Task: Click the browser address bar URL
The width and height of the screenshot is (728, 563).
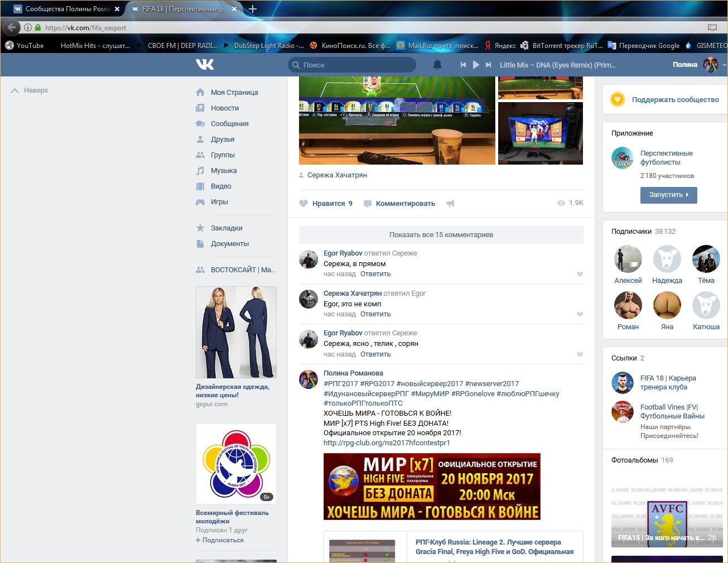Action: [x=85, y=27]
